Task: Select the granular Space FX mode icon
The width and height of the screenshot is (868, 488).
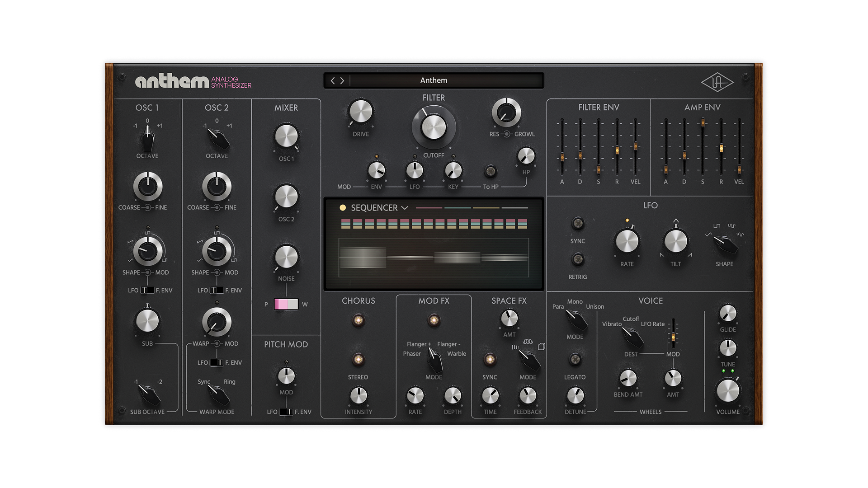Action: [515, 347]
